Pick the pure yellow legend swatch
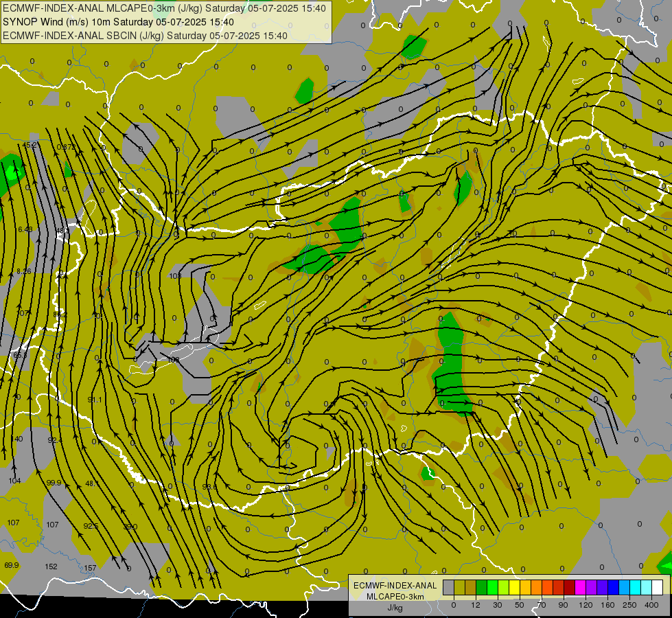This screenshot has width=672, height=618. point(515,587)
